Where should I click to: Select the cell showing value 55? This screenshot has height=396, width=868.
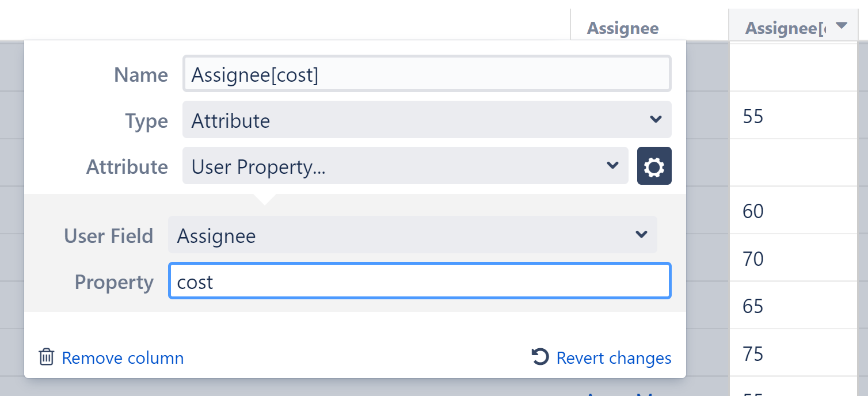[794, 115]
